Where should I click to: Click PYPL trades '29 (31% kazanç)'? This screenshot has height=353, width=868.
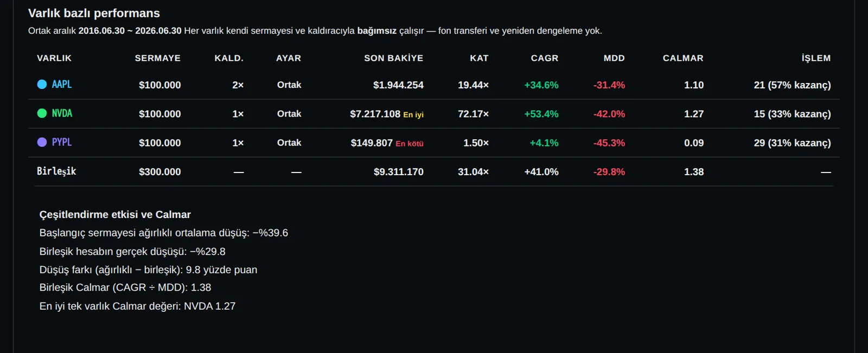point(793,143)
